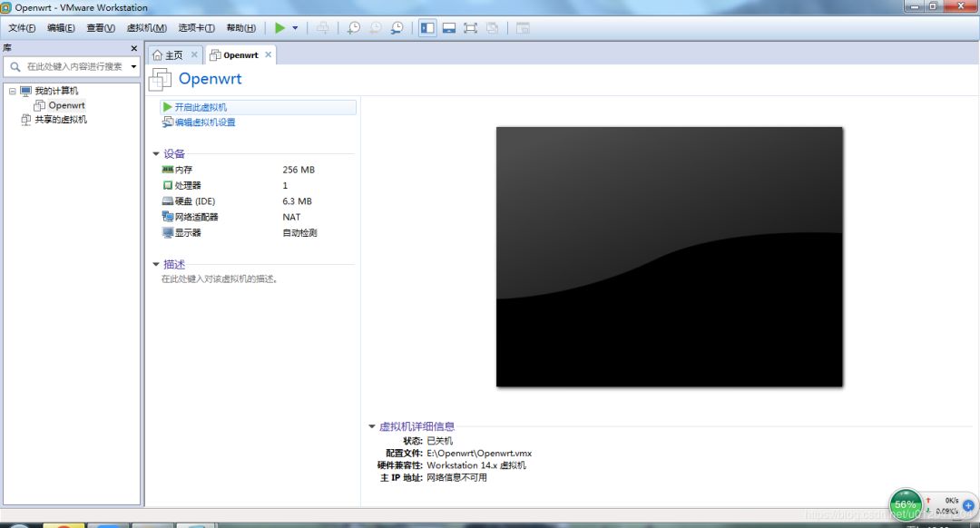Click the 256 MB memory value
Image resolution: width=980 pixels, height=528 pixels.
pos(299,170)
